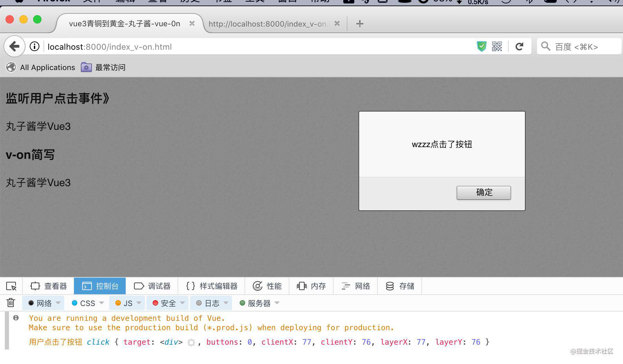
Task: Open the 存储 storage tab
Action: tap(400, 286)
